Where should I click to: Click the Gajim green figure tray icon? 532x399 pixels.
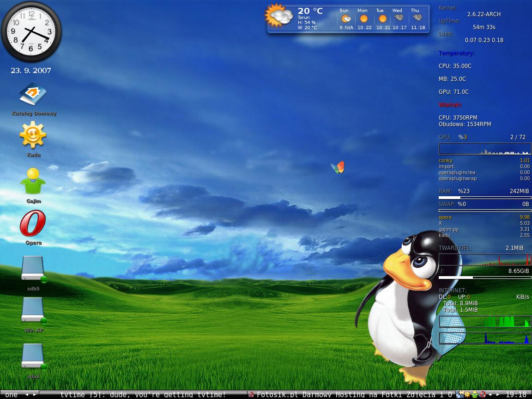(x=475, y=394)
